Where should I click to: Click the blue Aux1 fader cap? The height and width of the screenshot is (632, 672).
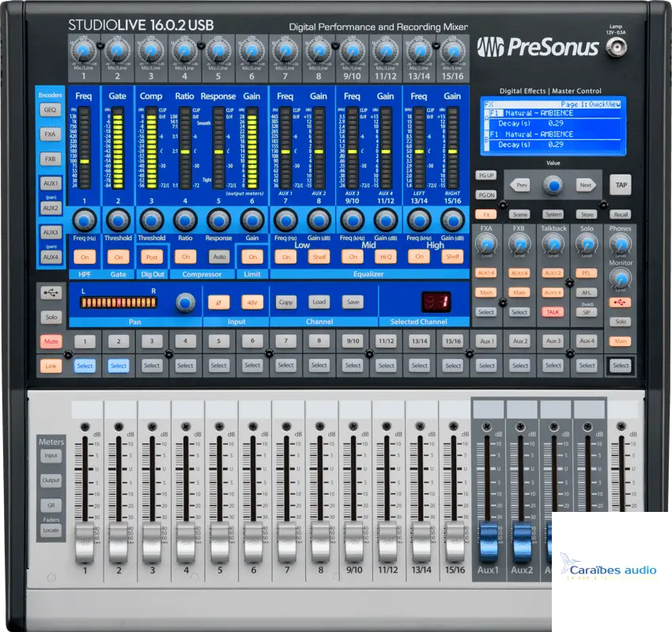click(x=488, y=543)
